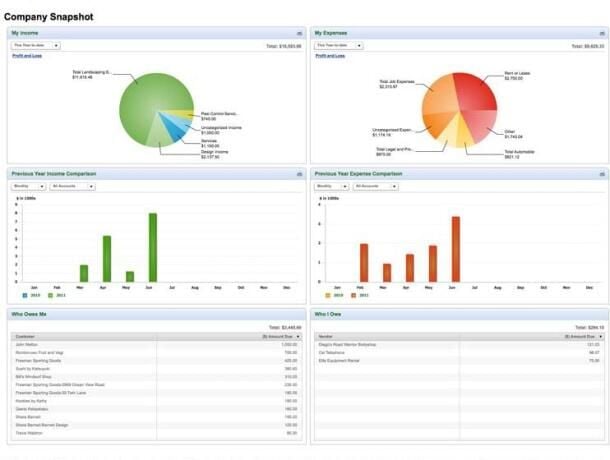Select the Total Job Expenses pie slice
This screenshot has width=610, height=460.
tap(441, 95)
